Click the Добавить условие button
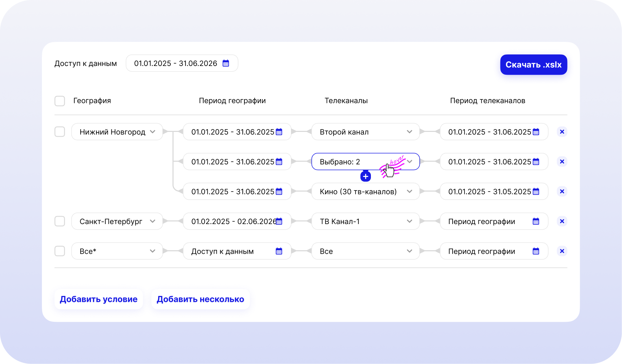Image resolution: width=622 pixels, height=364 pixels. 98,299
